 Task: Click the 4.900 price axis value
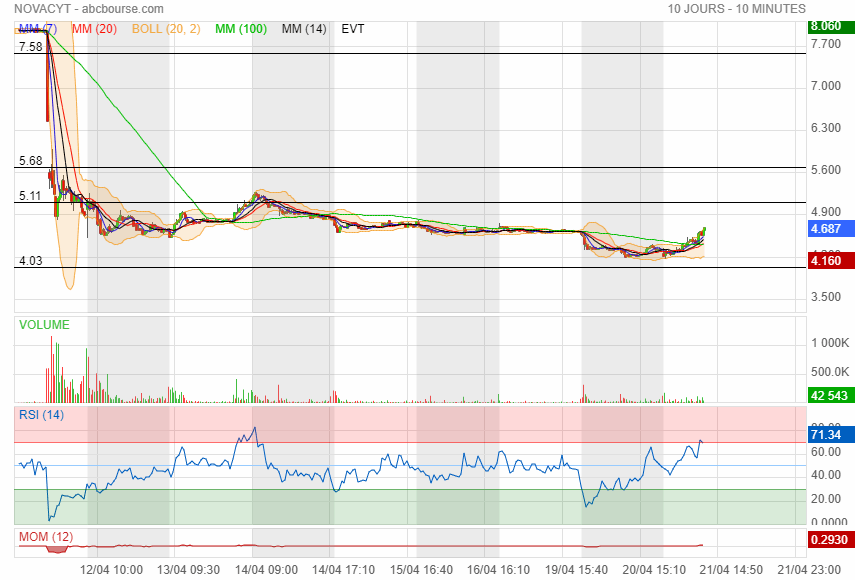click(x=826, y=212)
